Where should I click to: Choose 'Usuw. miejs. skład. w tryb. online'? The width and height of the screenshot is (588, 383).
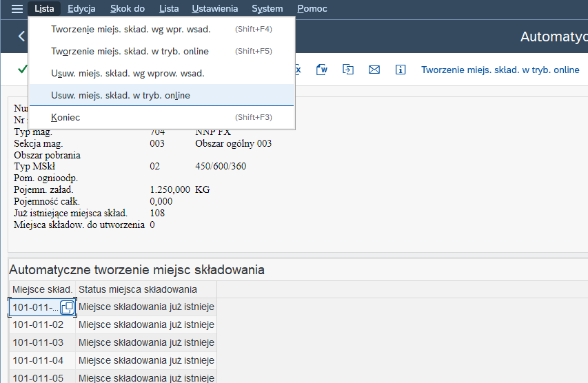coord(121,95)
